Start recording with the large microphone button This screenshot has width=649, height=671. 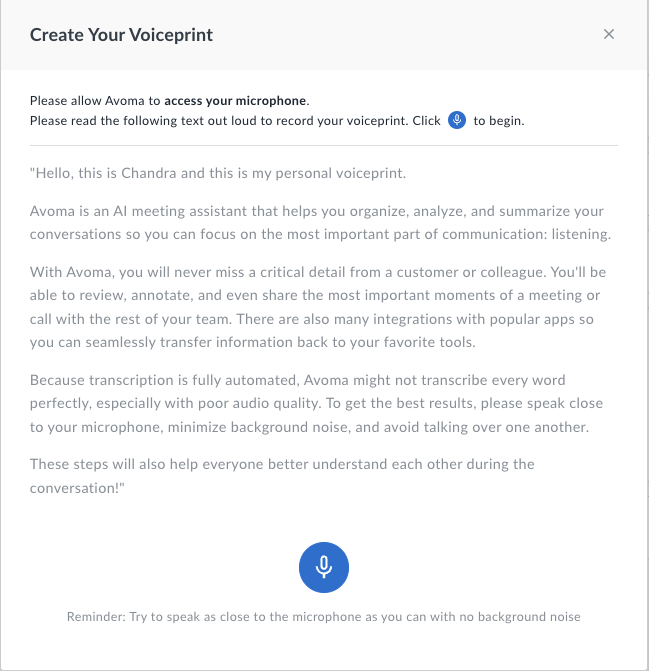[x=323, y=567]
